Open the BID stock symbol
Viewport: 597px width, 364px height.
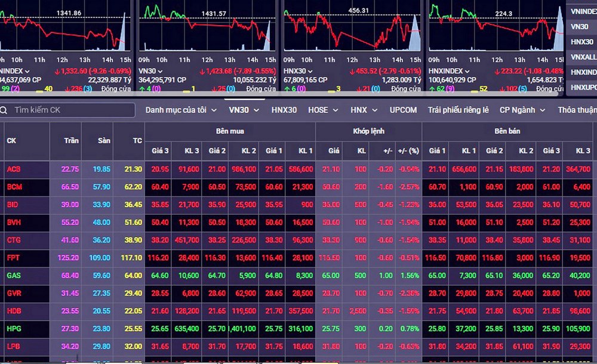pyautogui.click(x=13, y=205)
